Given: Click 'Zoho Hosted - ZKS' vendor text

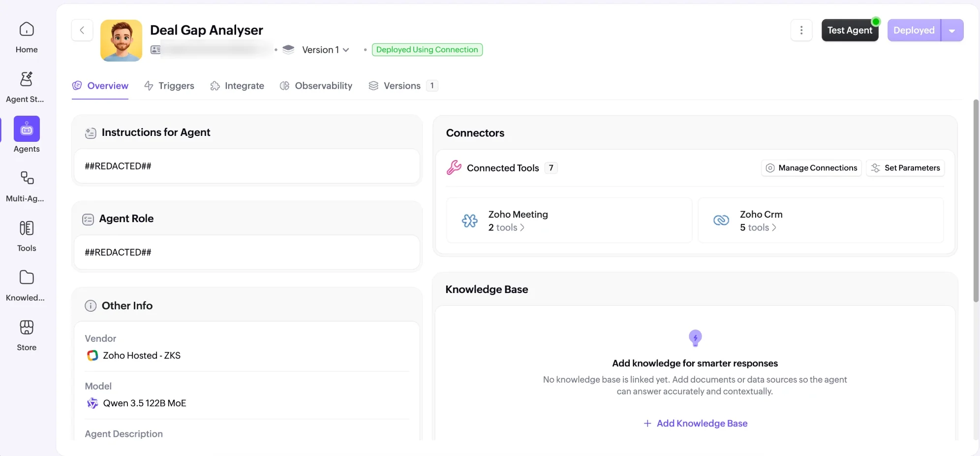Looking at the screenshot, I should click(142, 356).
